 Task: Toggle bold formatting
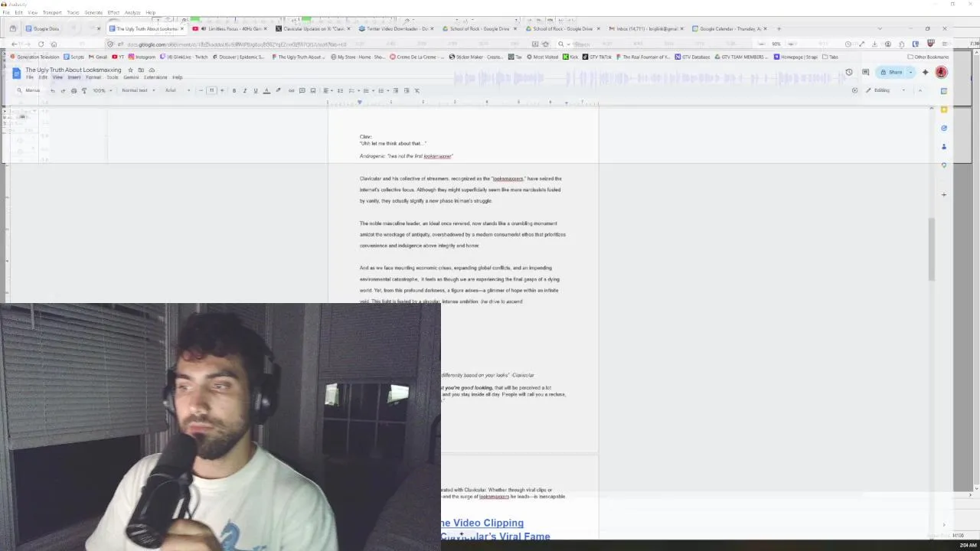(234, 90)
